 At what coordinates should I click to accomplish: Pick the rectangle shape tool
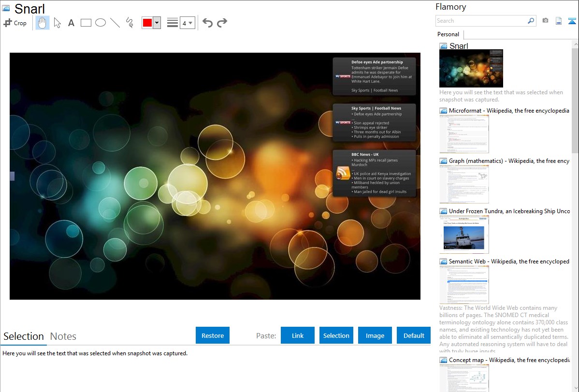point(86,23)
